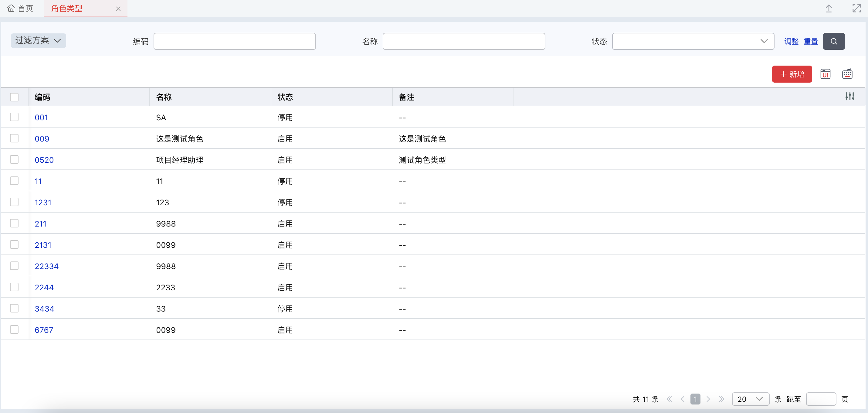Click the name cell 2233

165,288
